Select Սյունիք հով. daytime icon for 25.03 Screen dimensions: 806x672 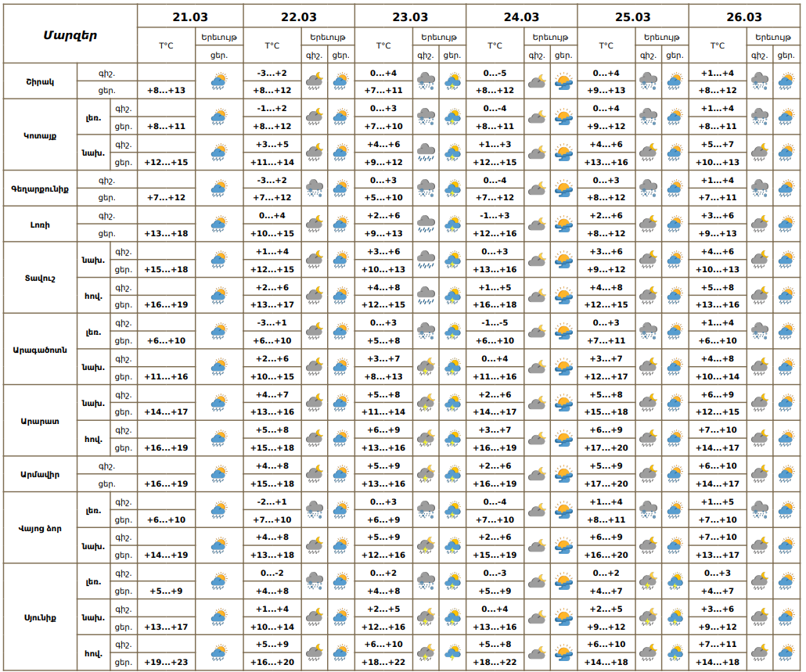click(x=675, y=653)
